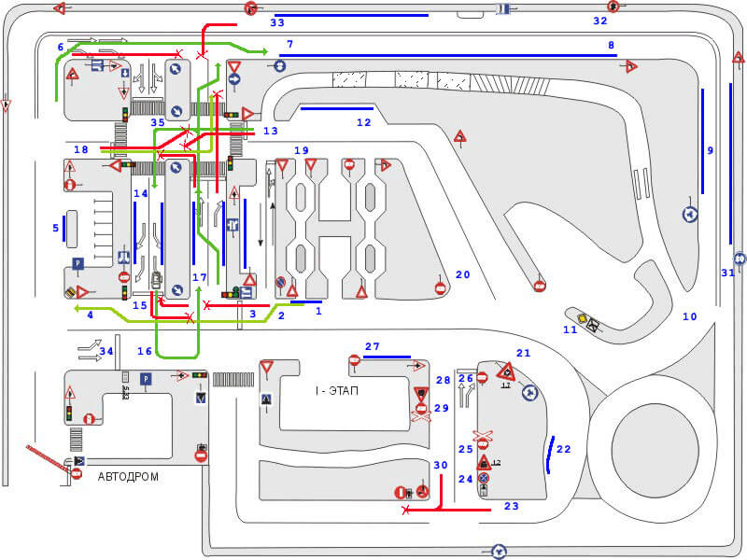Select the yield sign beside number 28
The width and height of the screenshot is (747, 560).
click(421, 395)
